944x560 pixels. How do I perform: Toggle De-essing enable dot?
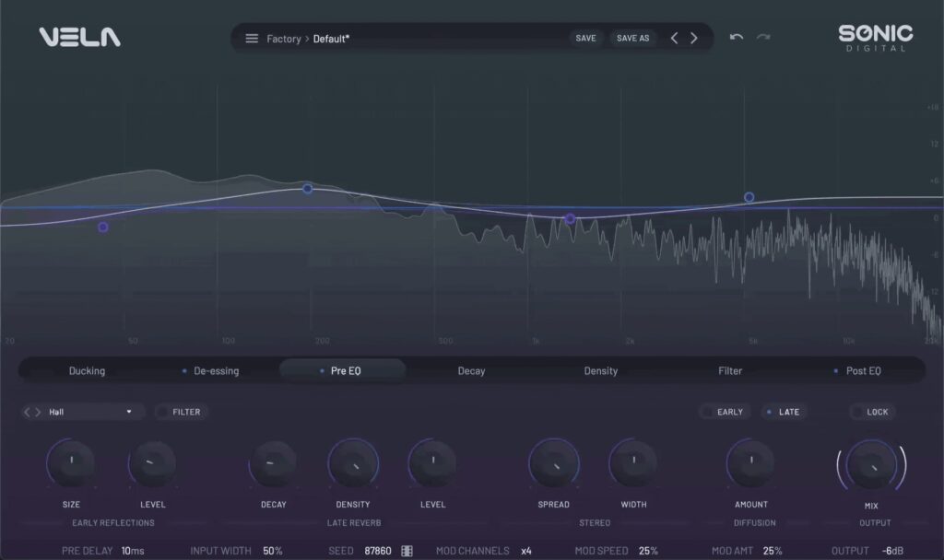click(184, 371)
